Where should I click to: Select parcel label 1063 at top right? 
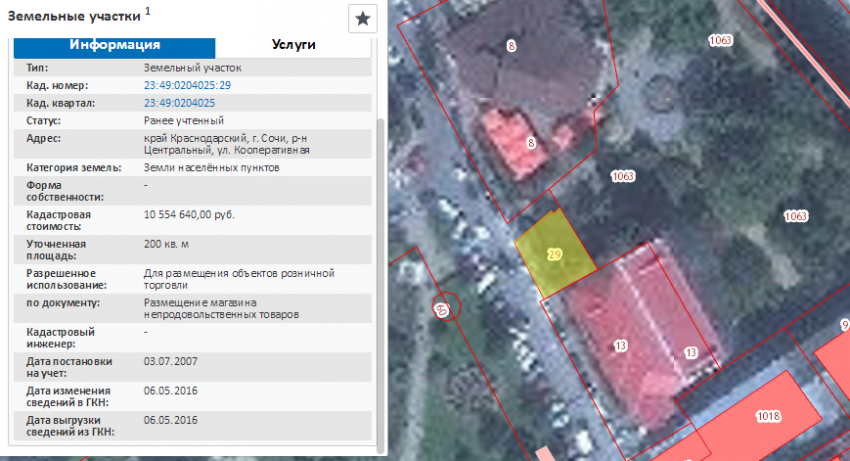[x=720, y=41]
